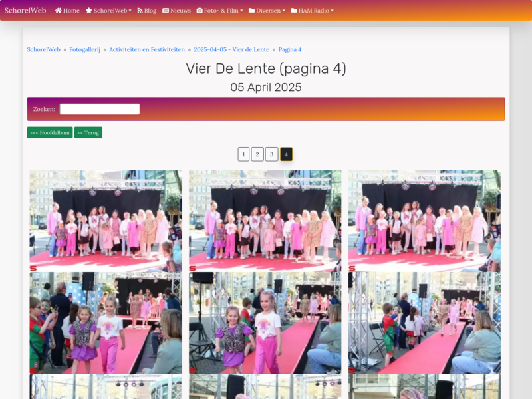Screen dimensions: 532x399
Task: Click the newspaper icon beside Nieuws
Action: (166, 11)
